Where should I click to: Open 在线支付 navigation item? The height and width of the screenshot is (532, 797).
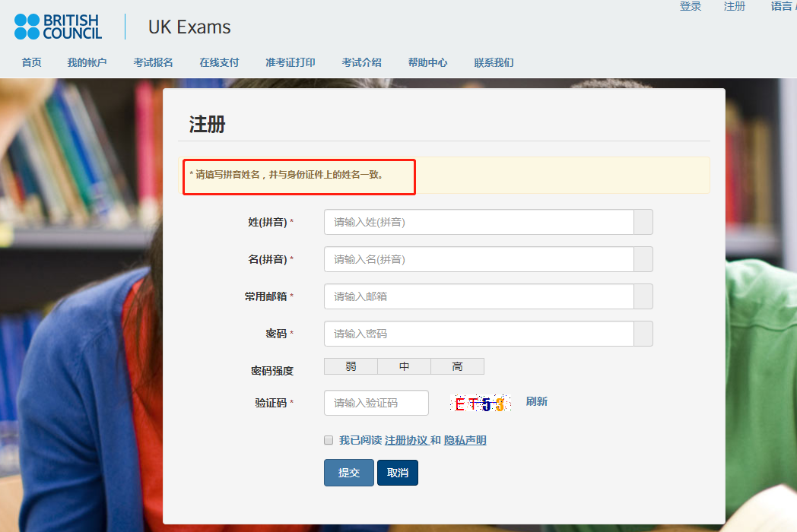[x=219, y=62]
